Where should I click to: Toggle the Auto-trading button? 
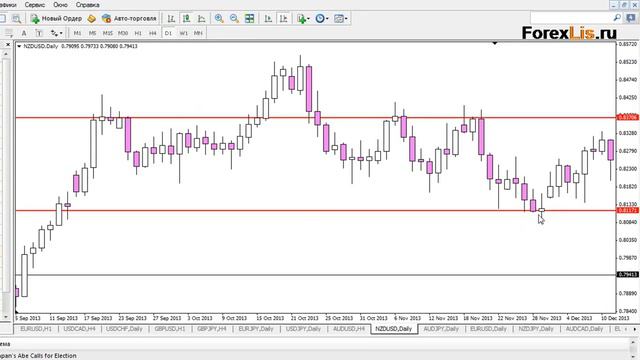tap(129, 18)
